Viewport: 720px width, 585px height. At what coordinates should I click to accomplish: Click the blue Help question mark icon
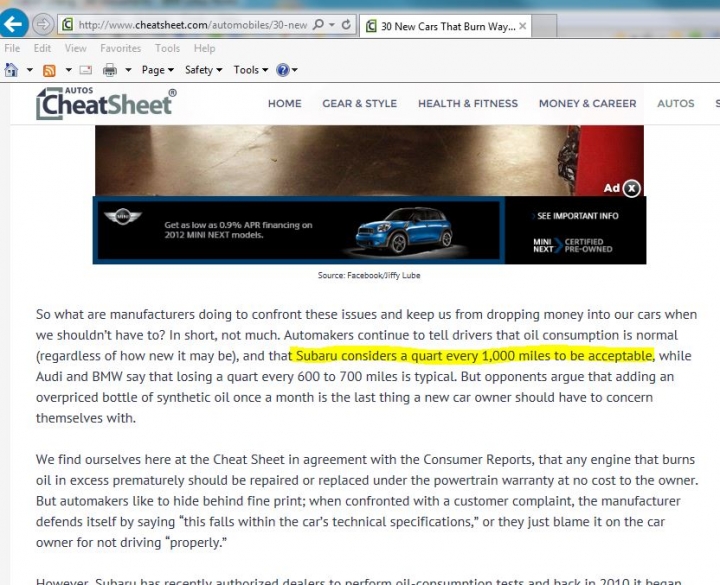[283, 70]
